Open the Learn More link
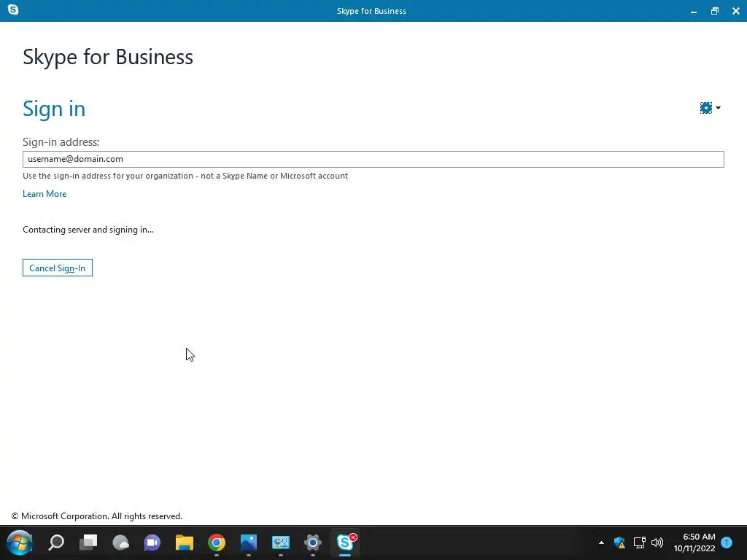 coord(44,194)
